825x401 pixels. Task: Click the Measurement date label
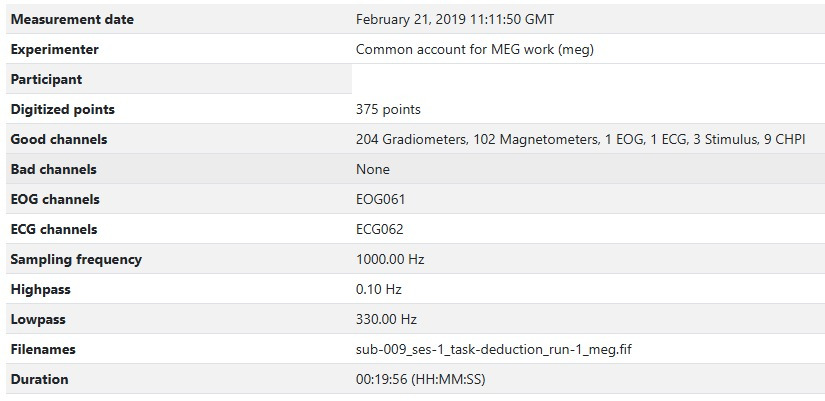tap(72, 19)
